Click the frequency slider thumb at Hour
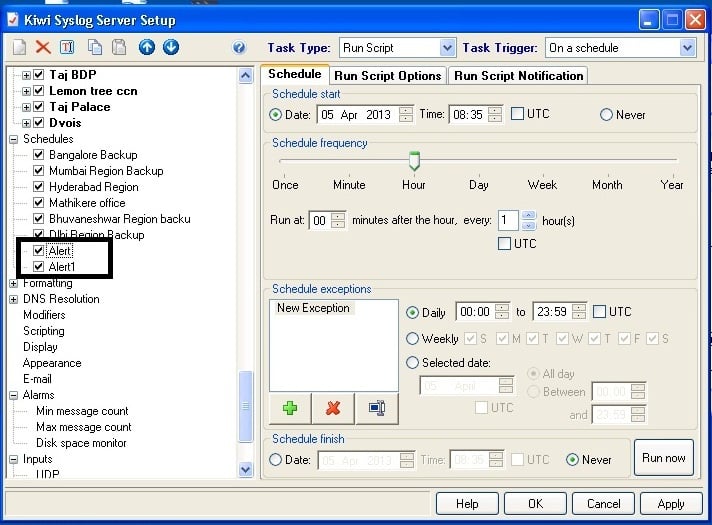This screenshot has height=525, width=712. [414, 161]
